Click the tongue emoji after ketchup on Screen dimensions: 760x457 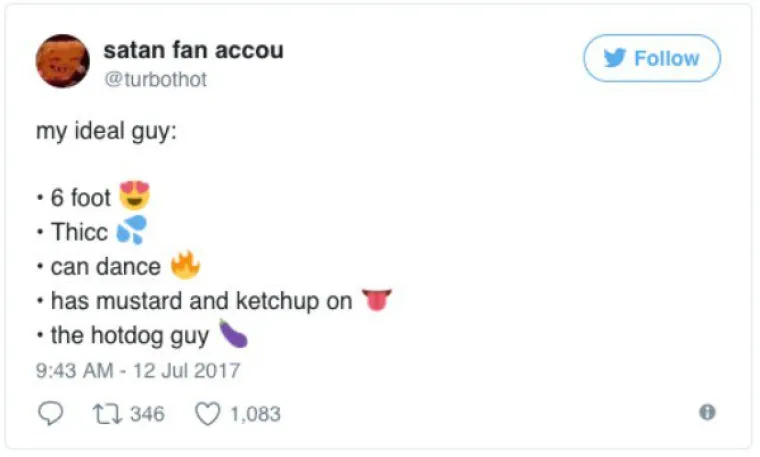[377, 300]
